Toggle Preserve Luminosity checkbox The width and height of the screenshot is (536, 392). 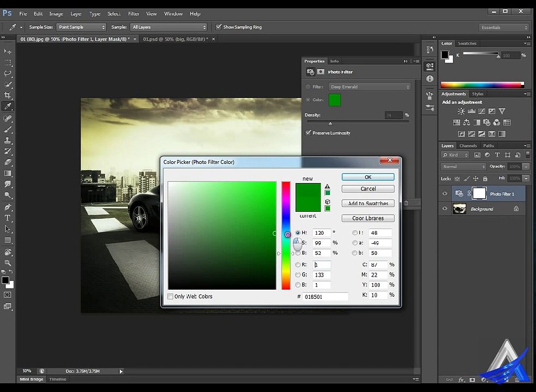coord(308,133)
